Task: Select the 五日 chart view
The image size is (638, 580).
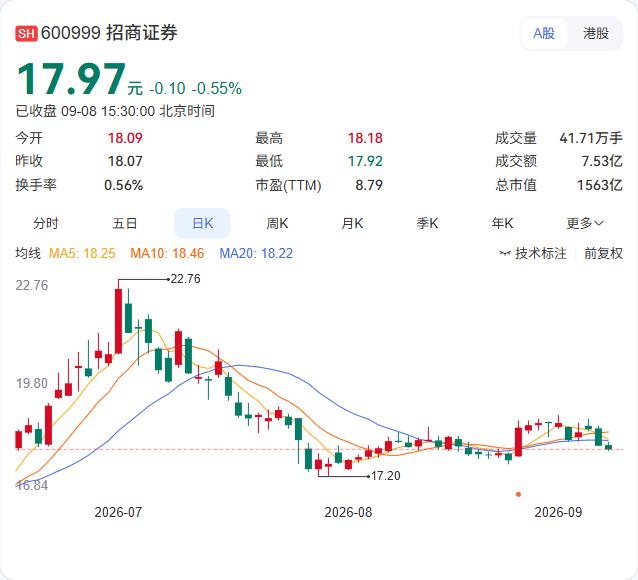Action: click(125, 223)
